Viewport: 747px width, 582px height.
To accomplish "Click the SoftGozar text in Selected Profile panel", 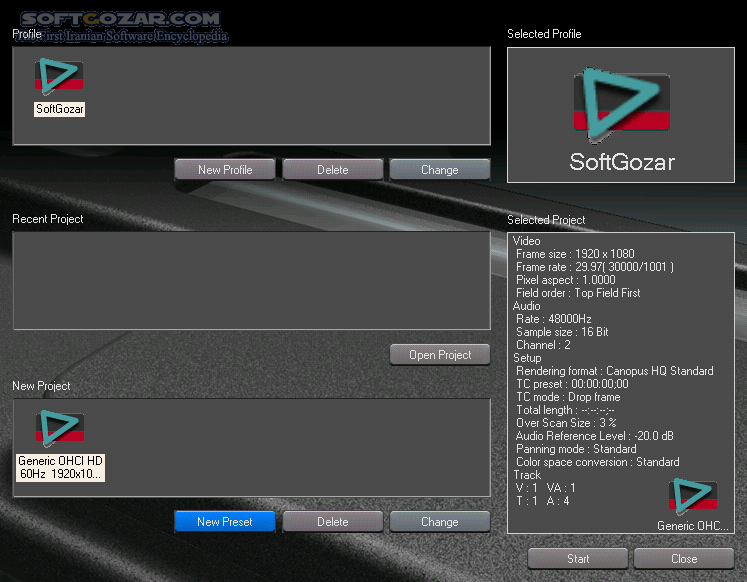I will point(621,162).
